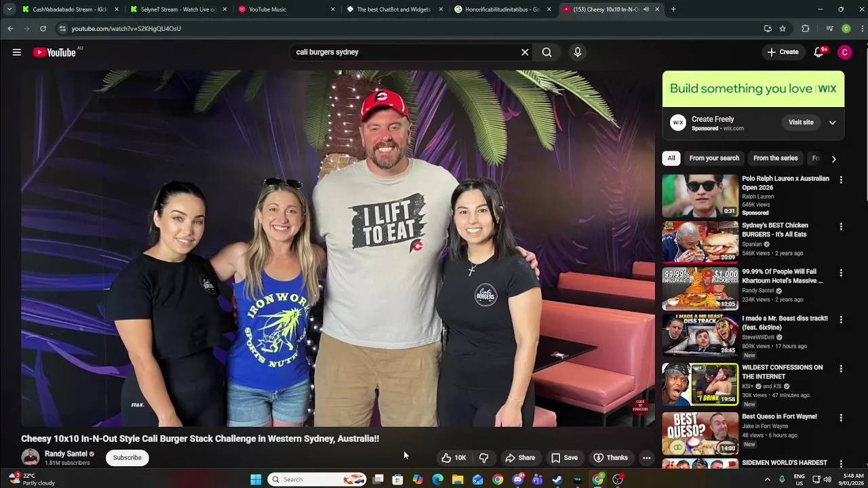
Task: Show more filter chips with right arrow
Action: (x=833, y=159)
